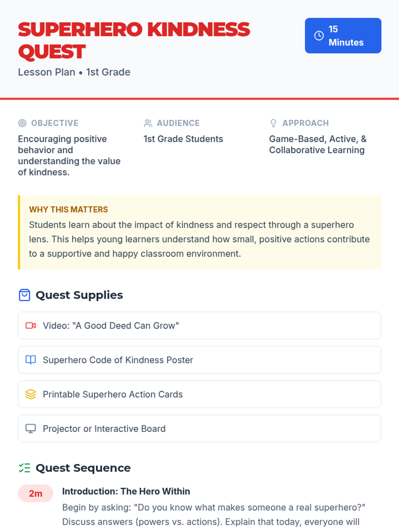Select the Projector or Interactive Board item
The height and width of the screenshot is (532, 399).
pos(199,429)
